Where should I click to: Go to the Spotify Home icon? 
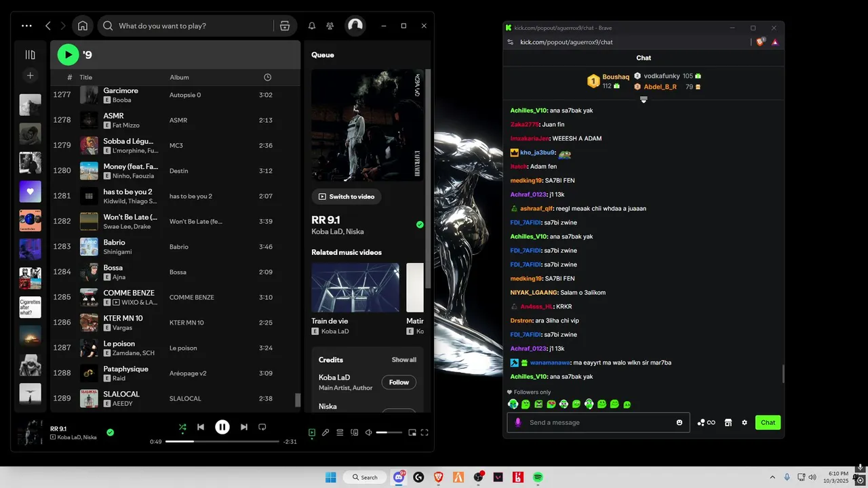(x=83, y=26)
